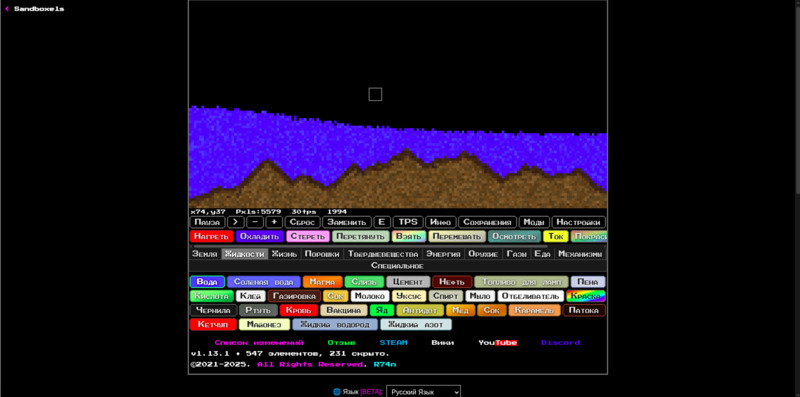Toggle the Заменить replace mode
800x397 pixels.
point(347,222)
